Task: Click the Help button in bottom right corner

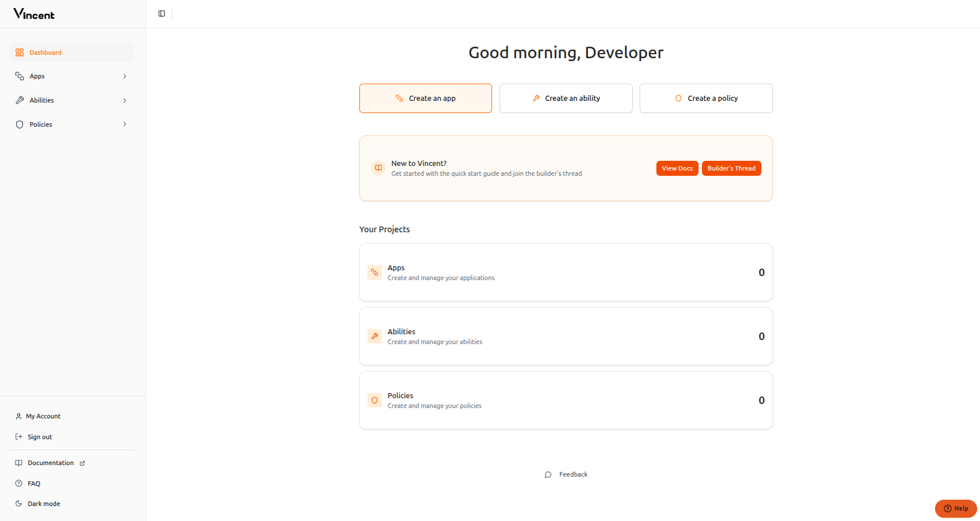Action: (x=956, y=508)
